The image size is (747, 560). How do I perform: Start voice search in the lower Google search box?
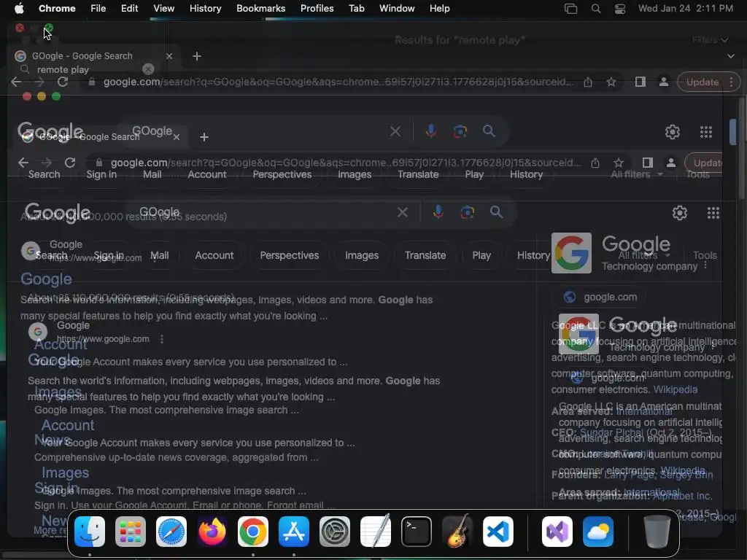click(x=438, y=212)
